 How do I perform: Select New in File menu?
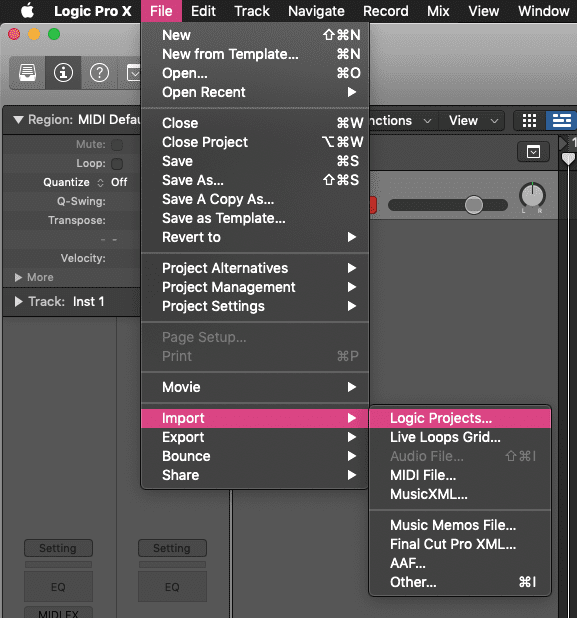pos(255,35)
